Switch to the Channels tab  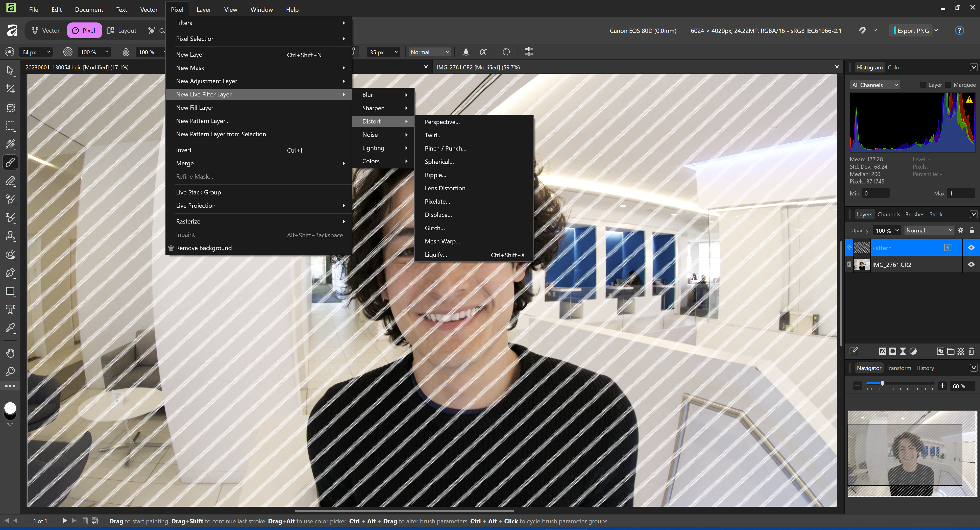(888, 214)
